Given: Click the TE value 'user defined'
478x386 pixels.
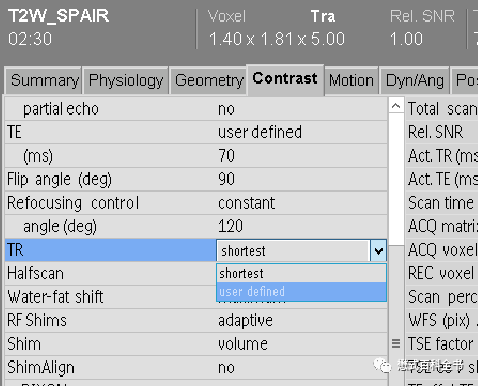Looking at the screenshot, I should [x=260, y=132].
